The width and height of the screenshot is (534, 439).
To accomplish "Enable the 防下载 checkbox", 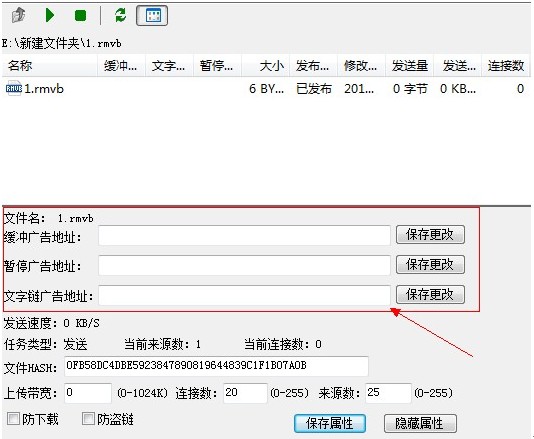I will pyautogui.click(x=13, y=419).
